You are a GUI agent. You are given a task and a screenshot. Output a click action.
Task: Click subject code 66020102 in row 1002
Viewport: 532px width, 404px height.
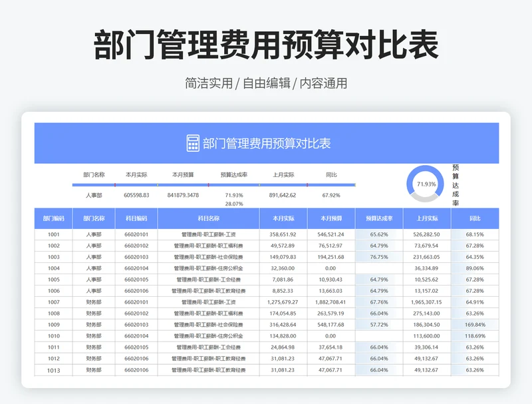136,246
